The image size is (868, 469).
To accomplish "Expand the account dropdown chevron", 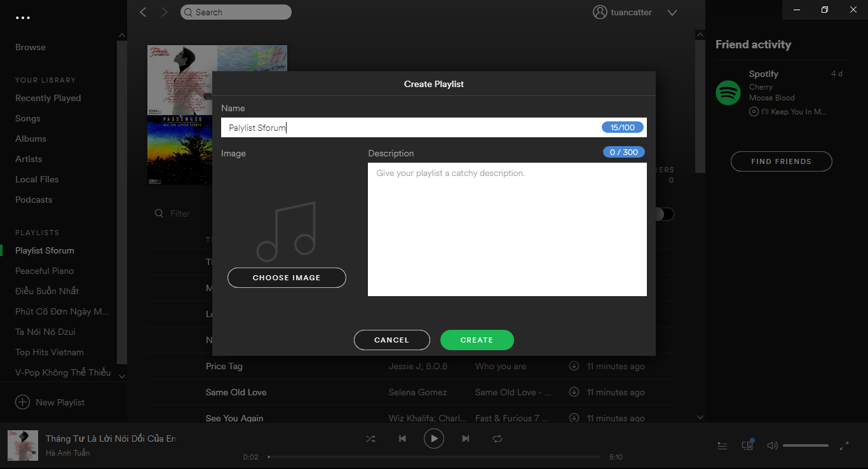I will click(x=672, y=13).
